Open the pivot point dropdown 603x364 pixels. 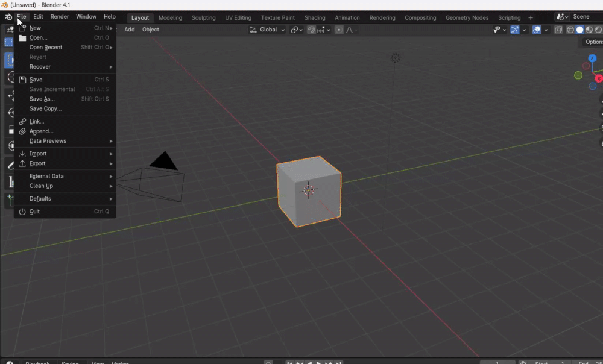point(297,30)
